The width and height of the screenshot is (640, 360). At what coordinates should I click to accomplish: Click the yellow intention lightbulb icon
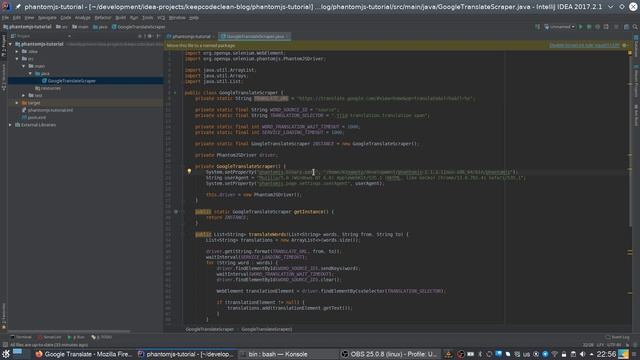(189, 171)
